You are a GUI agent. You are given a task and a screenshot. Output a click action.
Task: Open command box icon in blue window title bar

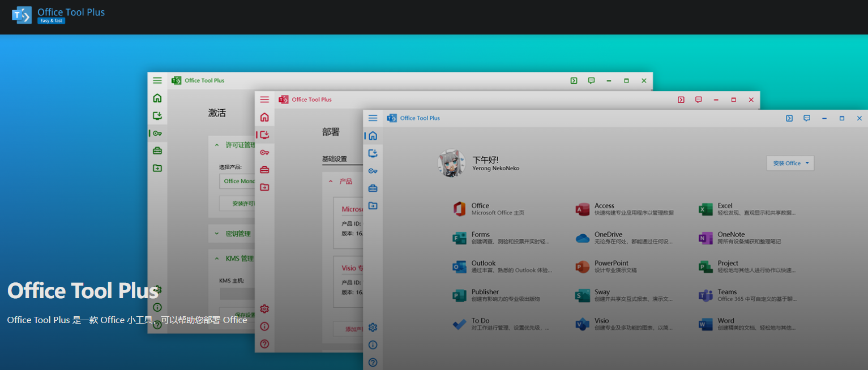point(789,118)
